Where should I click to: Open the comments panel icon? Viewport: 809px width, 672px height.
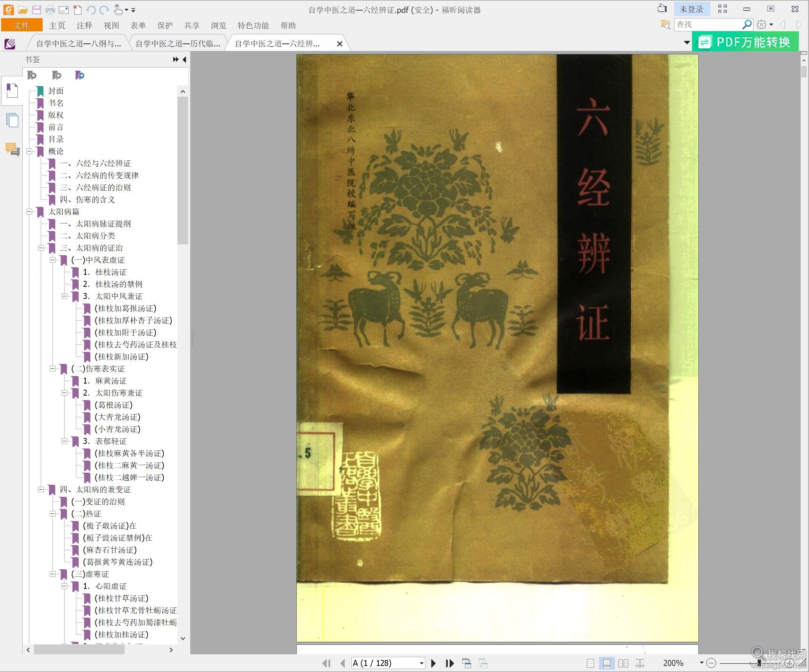(x=12, y=150)
